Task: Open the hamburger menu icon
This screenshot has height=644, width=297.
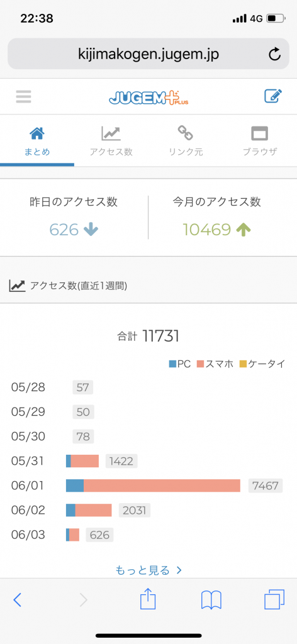Action: click(x=23, y=96)
